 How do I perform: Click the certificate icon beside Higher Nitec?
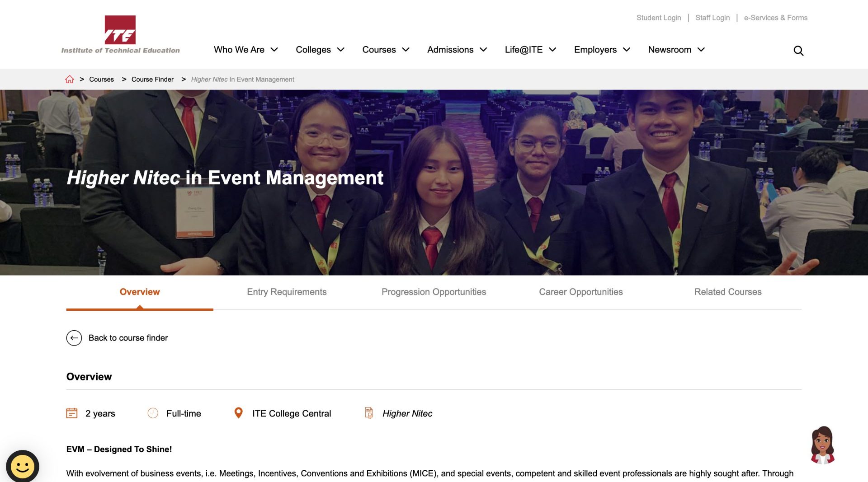(x=369, y=412)
